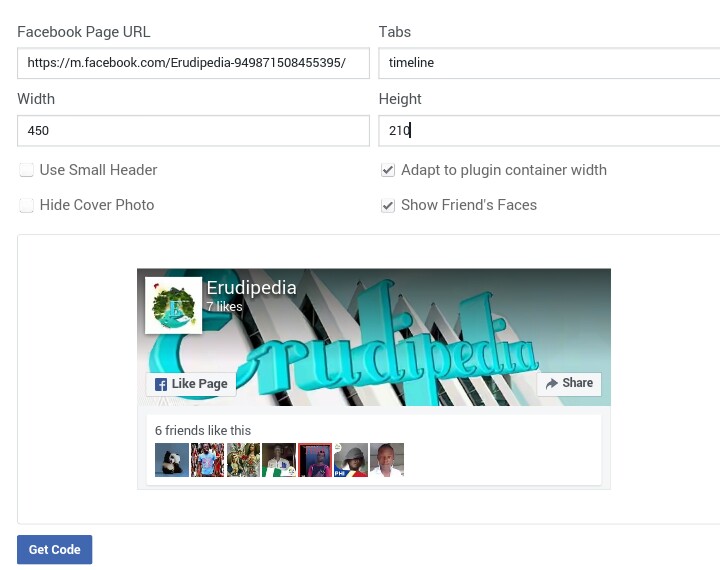Enable the Hide Cover Photo checkbox
This screenshot has height=570, width=720.
pos(26,205)
